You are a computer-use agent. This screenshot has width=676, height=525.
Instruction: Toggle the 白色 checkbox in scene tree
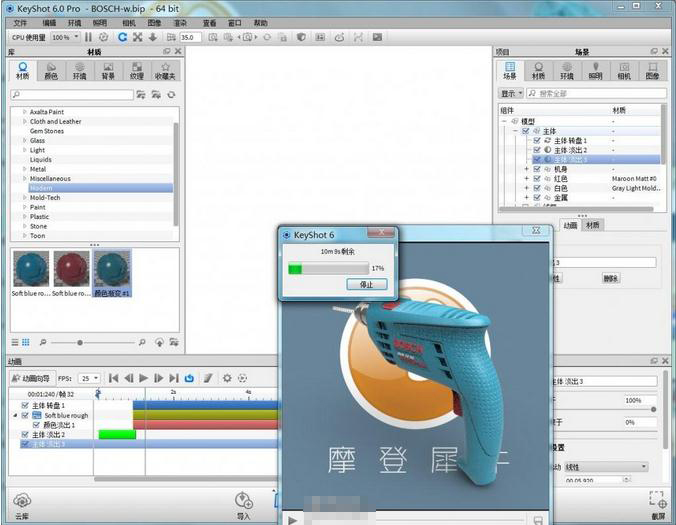tap(537, 188)
